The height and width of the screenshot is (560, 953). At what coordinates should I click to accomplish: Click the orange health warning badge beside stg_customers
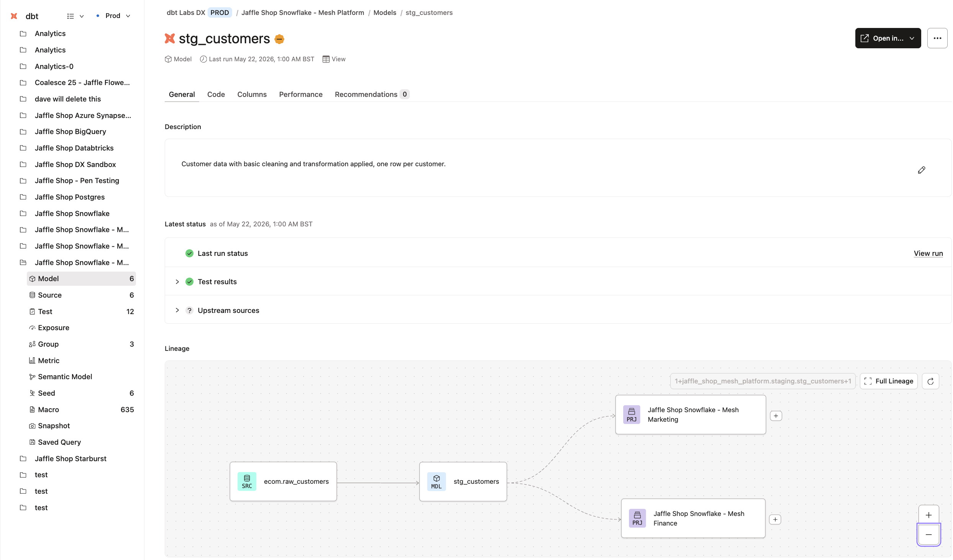280,39
